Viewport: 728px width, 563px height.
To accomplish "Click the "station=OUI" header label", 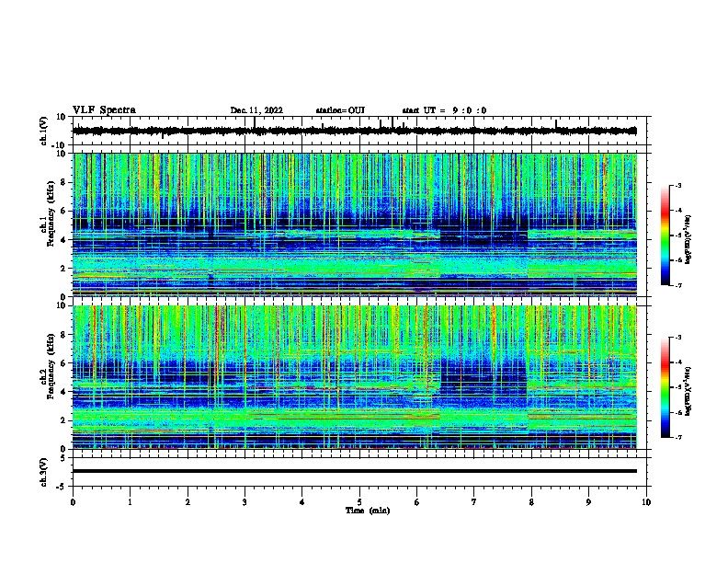I will click(x=340, y=110).
